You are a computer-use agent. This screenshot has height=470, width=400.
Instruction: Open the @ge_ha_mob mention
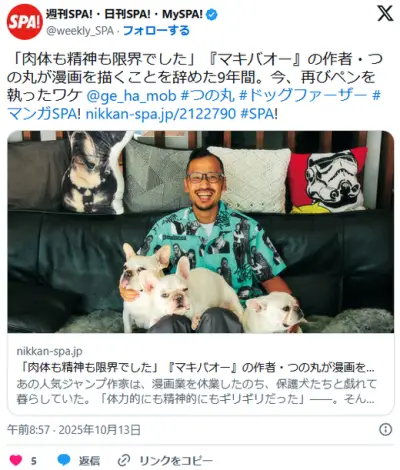(x=131, y=96)
